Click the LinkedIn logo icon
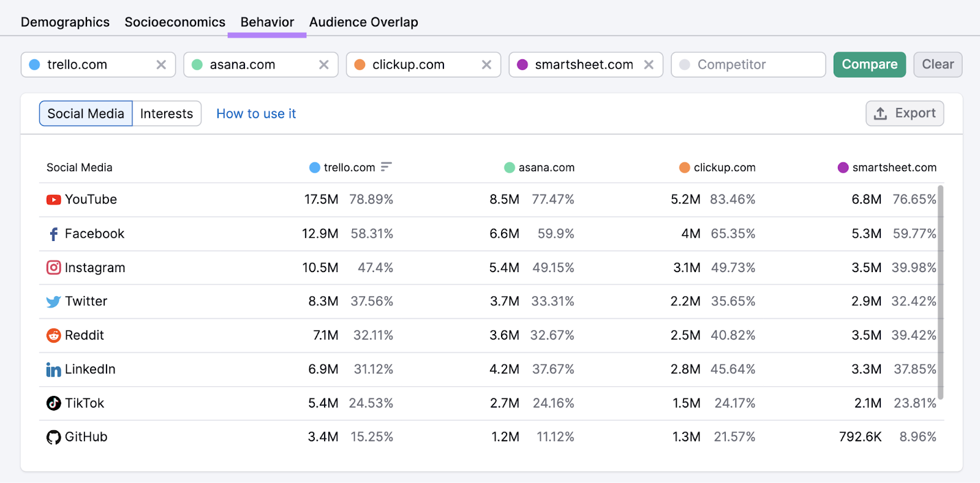The height and width of the screenshot is (483, 980). tap(54, 370)
